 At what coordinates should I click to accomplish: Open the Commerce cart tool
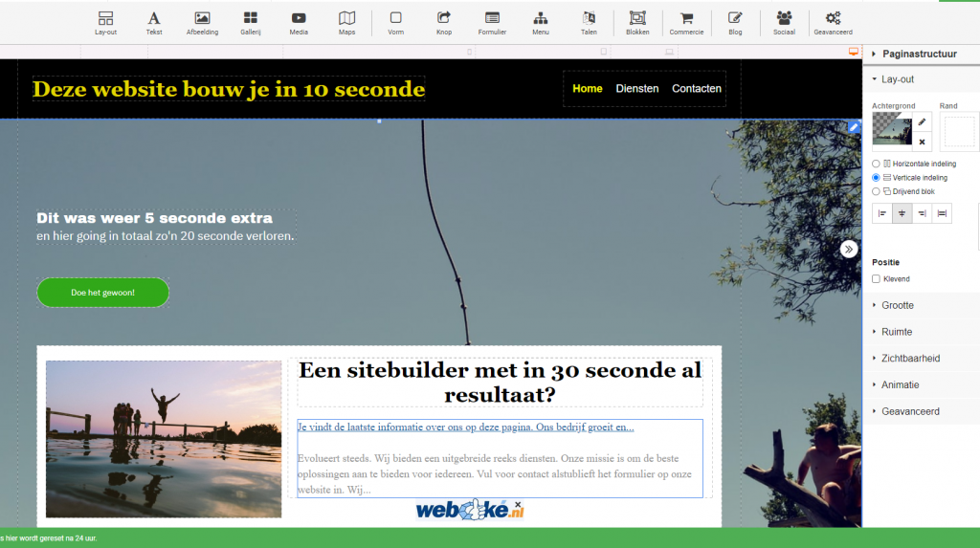[686, 23]
